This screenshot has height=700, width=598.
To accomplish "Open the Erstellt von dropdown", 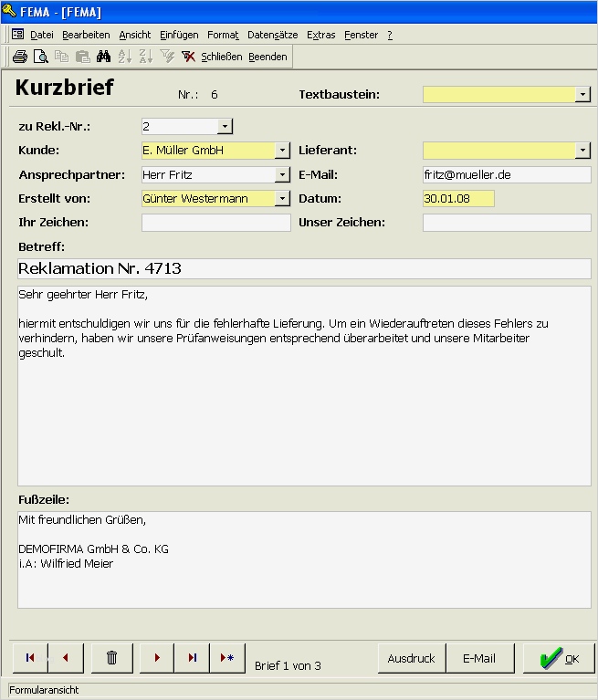I will [x=282, y=199].
